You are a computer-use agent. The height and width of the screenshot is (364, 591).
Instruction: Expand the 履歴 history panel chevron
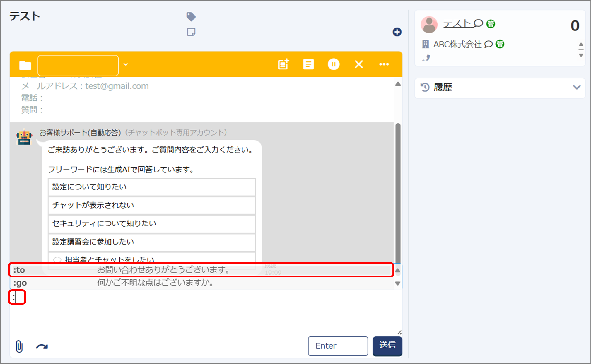click(x=577, y=87)
